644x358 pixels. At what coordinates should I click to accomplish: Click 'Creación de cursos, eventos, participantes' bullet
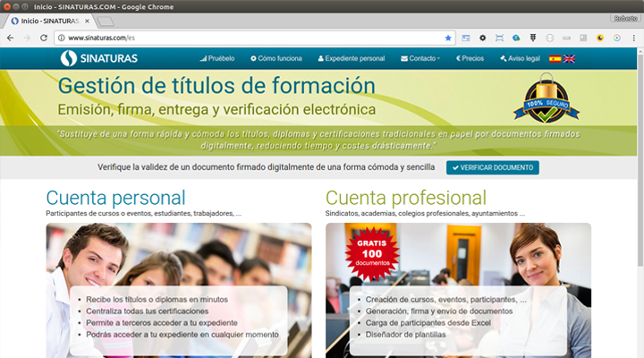(446, 299)
